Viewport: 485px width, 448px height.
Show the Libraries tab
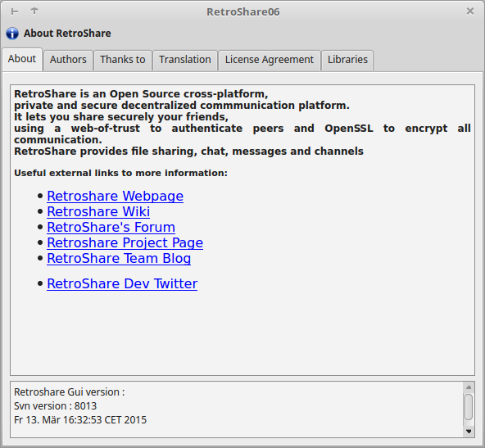(x=347, y=60)
